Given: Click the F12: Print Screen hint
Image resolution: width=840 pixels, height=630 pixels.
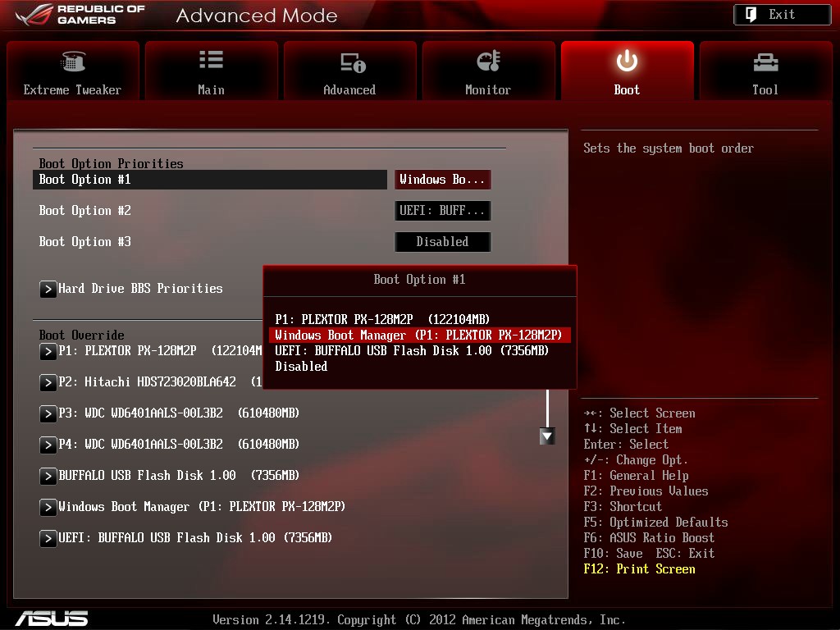Looking at the screenshot, I should (x=639, y=569).
